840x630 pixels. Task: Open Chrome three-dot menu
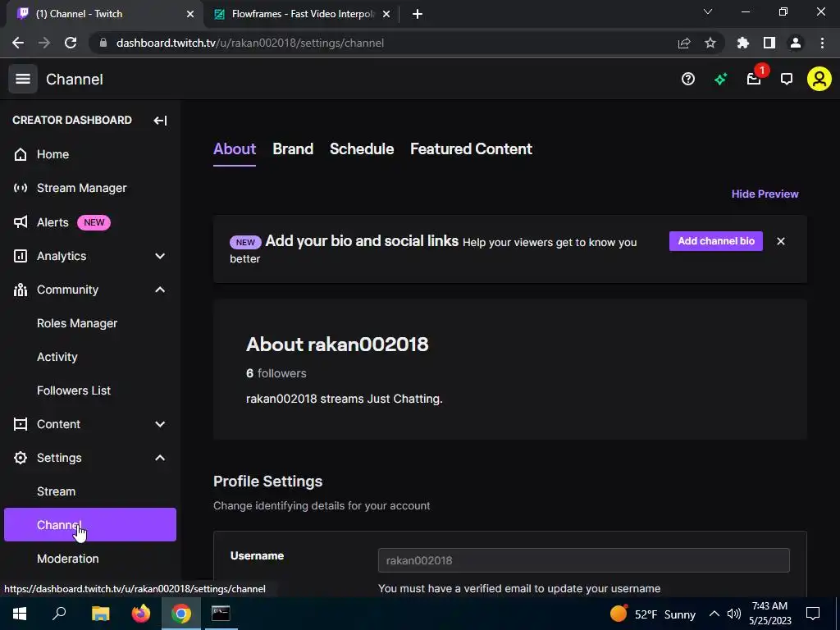pyautogui.click(x=822, y=43)
